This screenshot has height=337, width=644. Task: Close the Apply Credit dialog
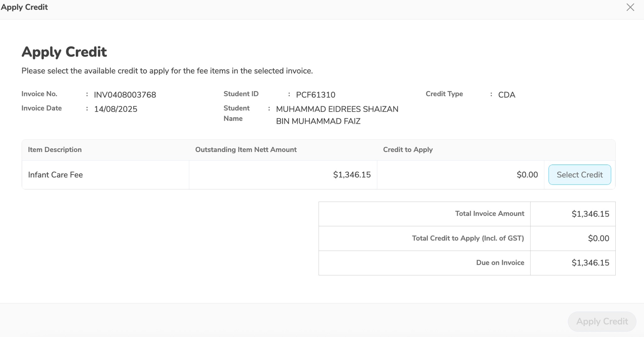click(630, 7)
